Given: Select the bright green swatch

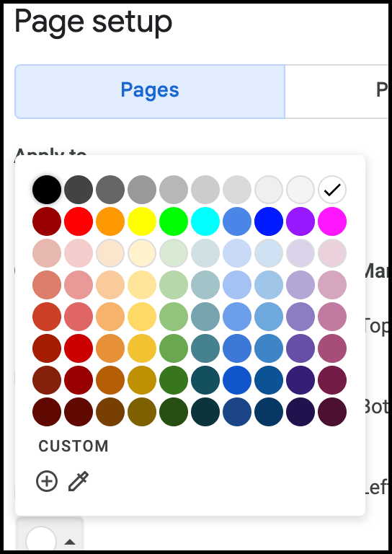Looking at the screenshot, I should 174,221.
